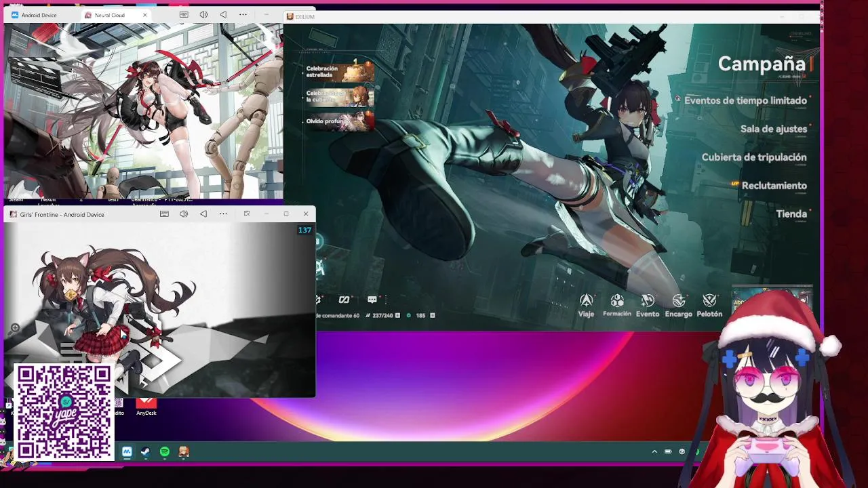Open the anime character taskbar app
Viewport: 868px width, 488px height.
pyautogui.click(x=183, y=451)
